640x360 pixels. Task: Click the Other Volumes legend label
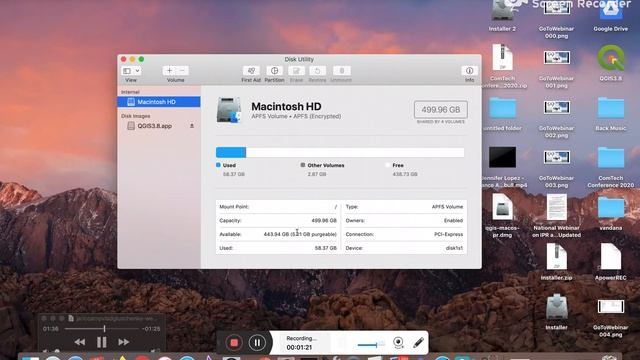pos(326,165)
